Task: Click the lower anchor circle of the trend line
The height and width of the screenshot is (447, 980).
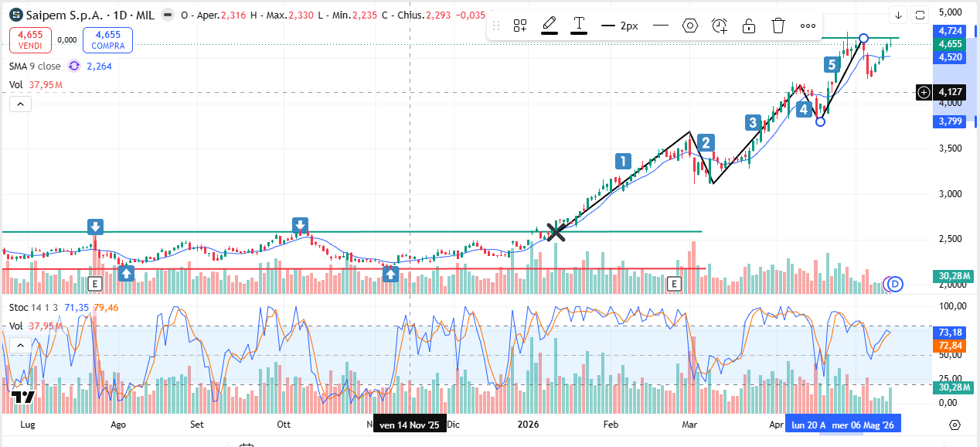Action: pos(821,121)
